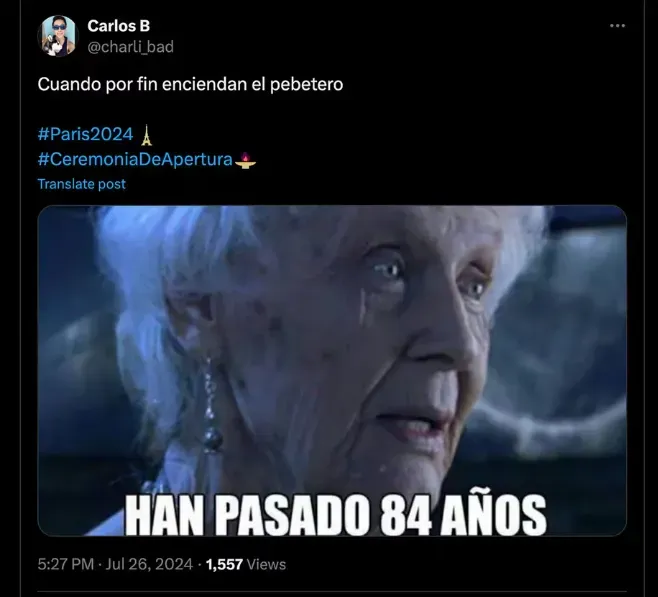Select the Views label in the footer

(266, 564)
